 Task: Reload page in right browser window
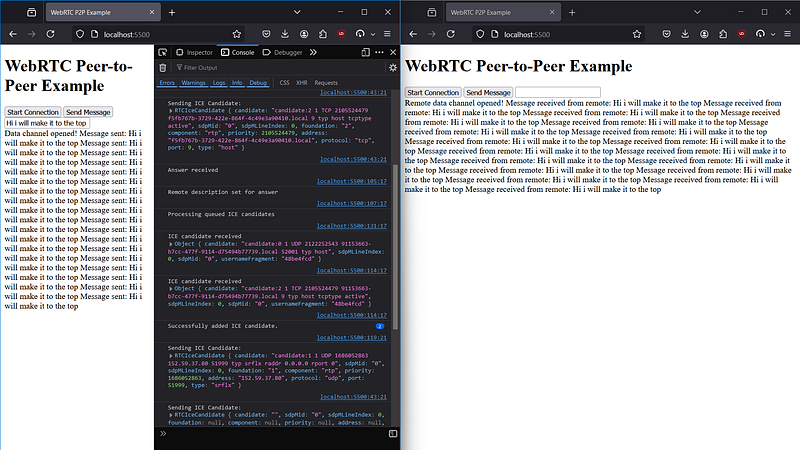(451, 34)
